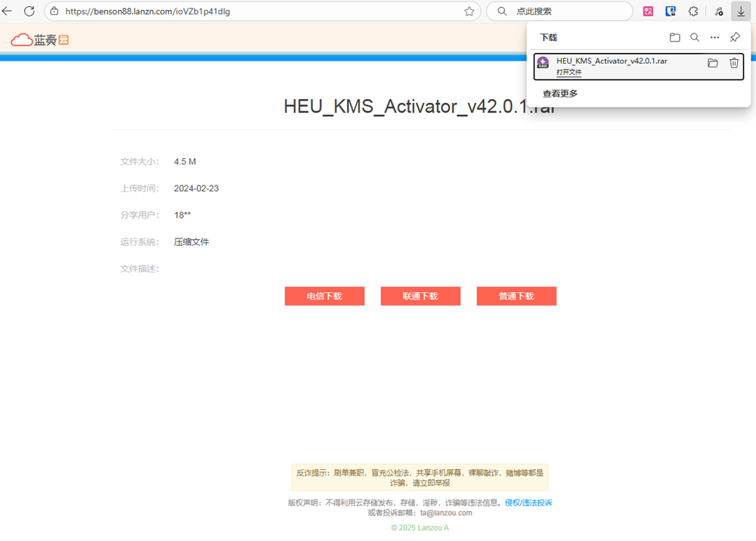Click the 下载 panel title
This screenshot has height=541, width=756.
coord(549,37)
